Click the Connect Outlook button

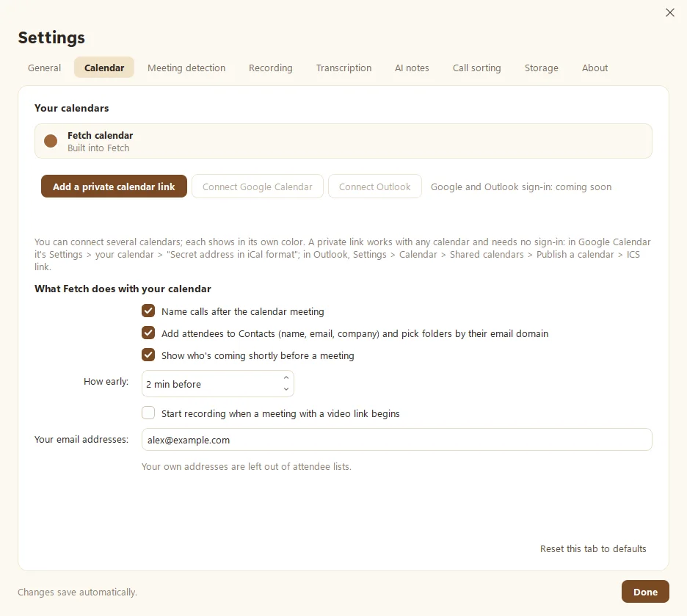tap(375, 186)
